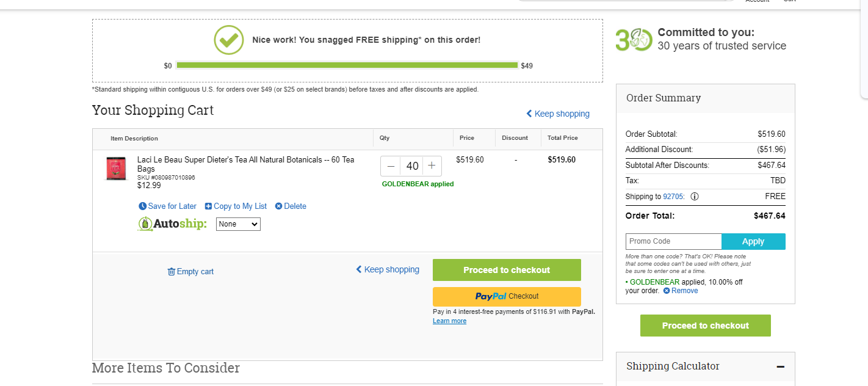Click the Autoship logo icon
The width and height of the screenshot is (868, 386).
145,224
